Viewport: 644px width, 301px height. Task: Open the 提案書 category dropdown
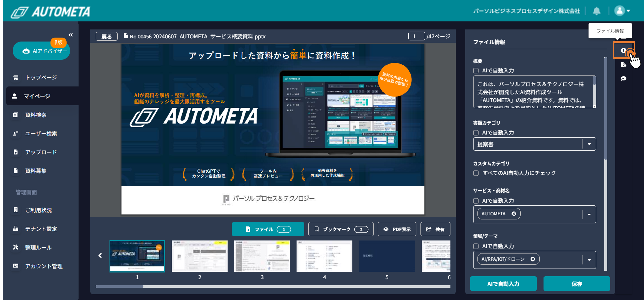534,144
